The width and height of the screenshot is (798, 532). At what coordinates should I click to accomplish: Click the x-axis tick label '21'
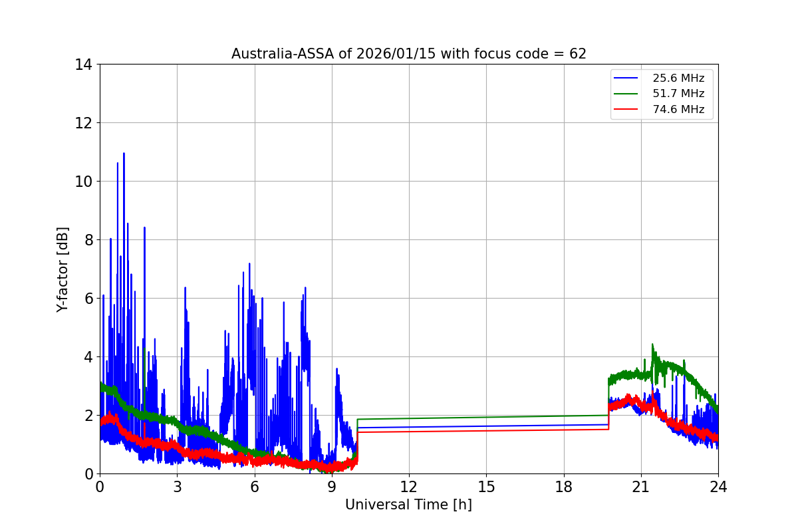click(x=641, y=487)
